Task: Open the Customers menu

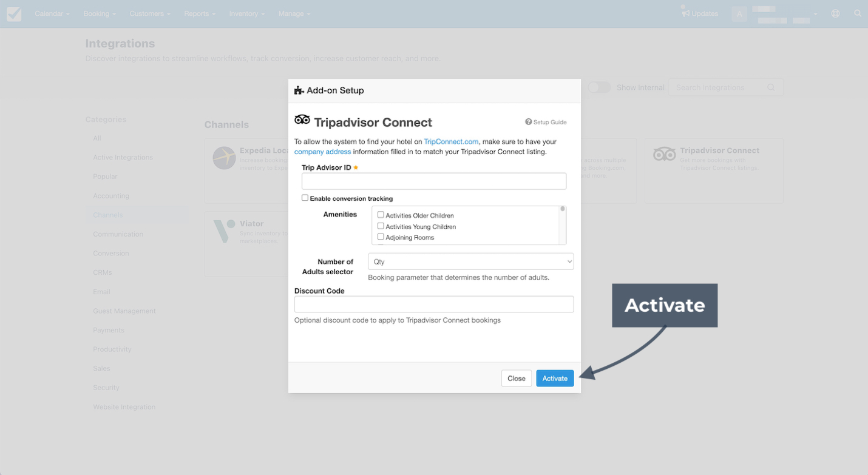Action: pos(150,13)
